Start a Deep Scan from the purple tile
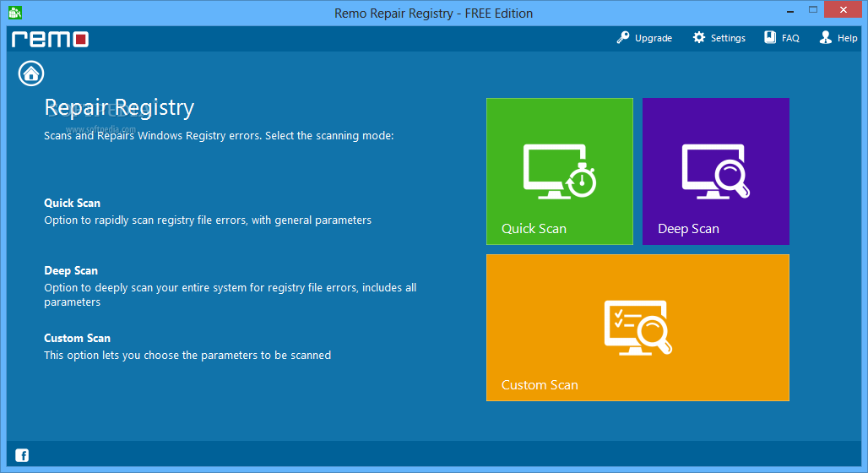Screen dimensions: 868x473 tap(716, 171)
